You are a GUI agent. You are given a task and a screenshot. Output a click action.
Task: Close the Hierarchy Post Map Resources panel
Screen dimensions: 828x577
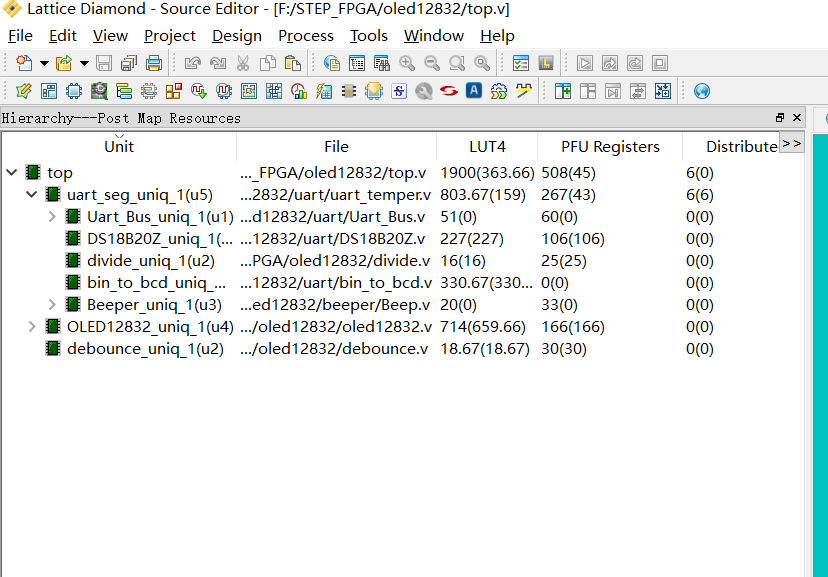[x=797, y=118]
